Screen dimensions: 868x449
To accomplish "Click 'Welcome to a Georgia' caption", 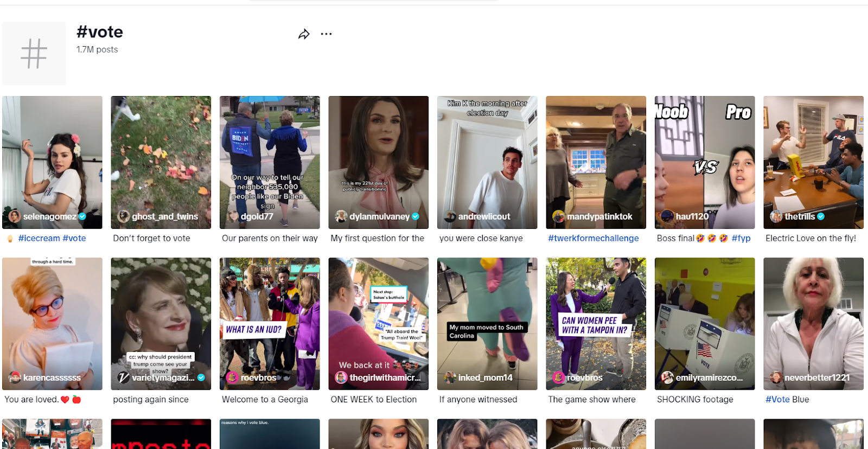I will point(265,399).
